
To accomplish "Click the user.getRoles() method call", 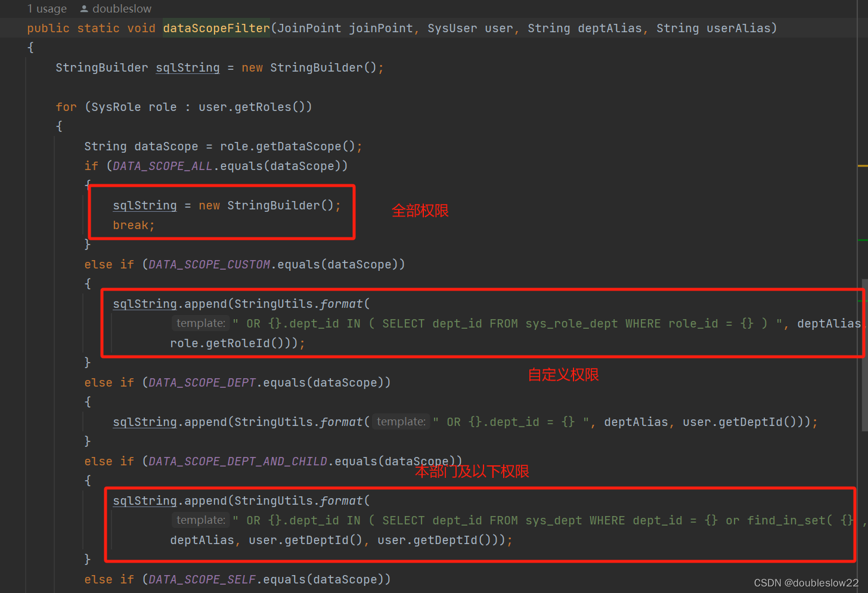I will coord(255,106).
